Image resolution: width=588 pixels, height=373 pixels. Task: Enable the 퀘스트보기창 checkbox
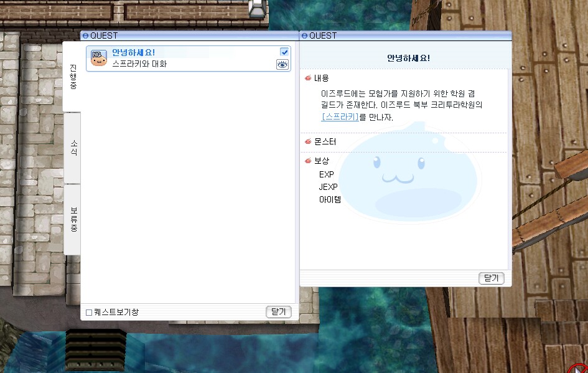pos(89,311)
